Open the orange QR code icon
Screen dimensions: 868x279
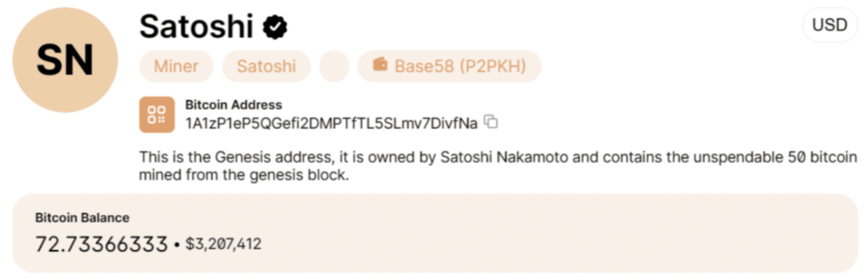click(157, 114)
